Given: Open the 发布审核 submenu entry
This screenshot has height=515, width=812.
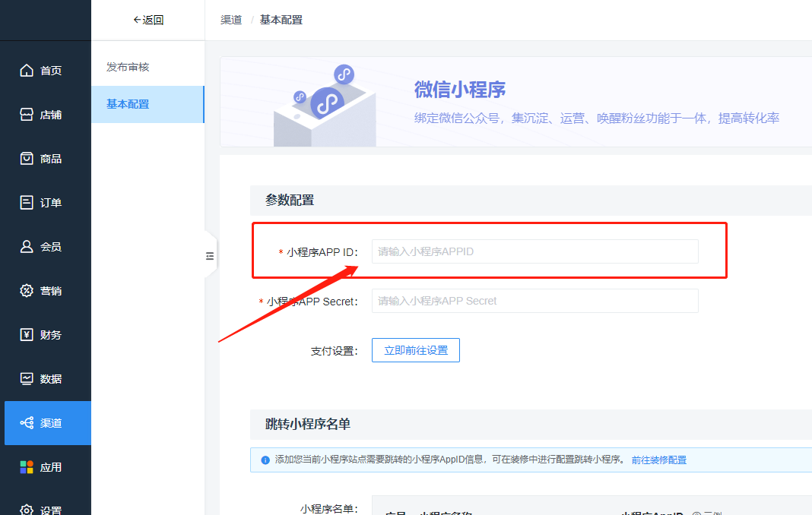Looking at the screenshot, I should click(x=147, y=68).
